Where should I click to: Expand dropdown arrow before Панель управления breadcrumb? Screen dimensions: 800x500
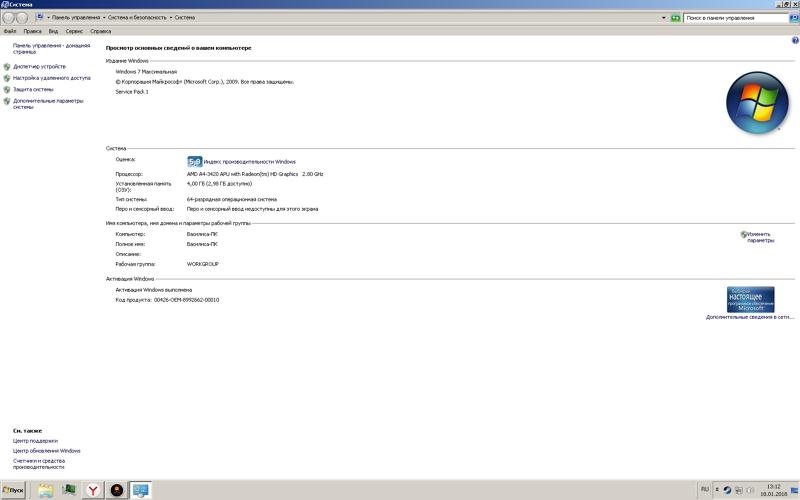pyautogui.click(x=48, y=18)
